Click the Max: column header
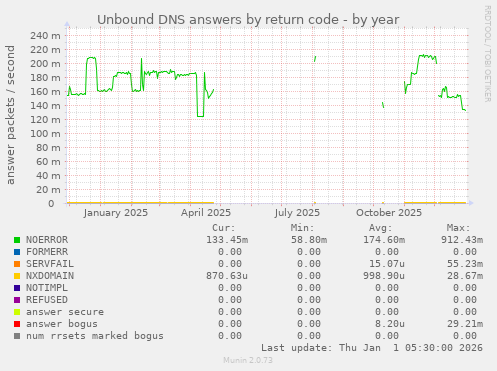The width and height of the screenshot is (497, 371). 459,228
